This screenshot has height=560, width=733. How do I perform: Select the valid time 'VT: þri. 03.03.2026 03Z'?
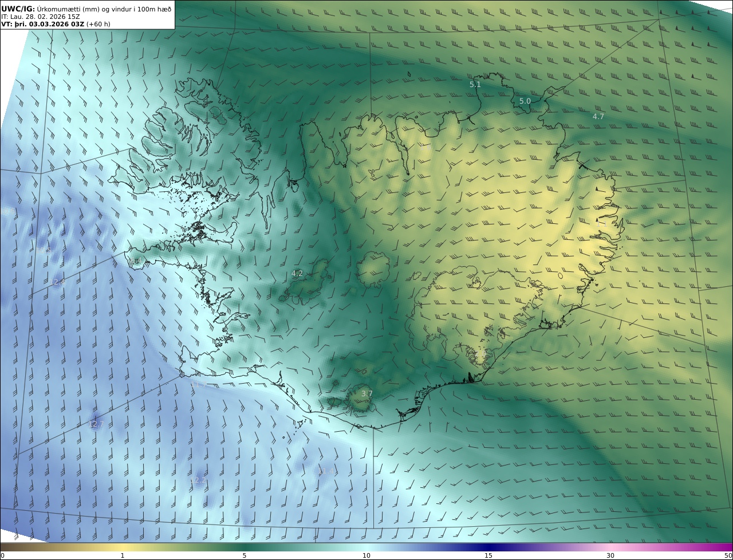point(43,24)
